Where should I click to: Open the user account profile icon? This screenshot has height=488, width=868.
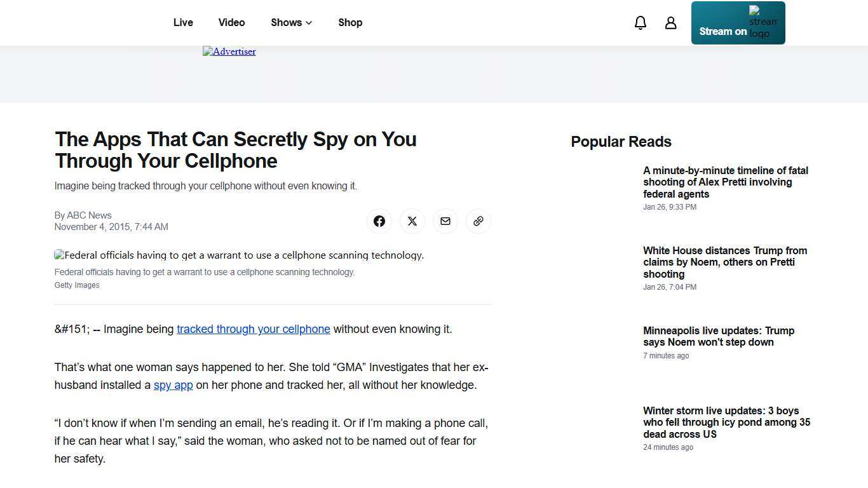[670, 22]
